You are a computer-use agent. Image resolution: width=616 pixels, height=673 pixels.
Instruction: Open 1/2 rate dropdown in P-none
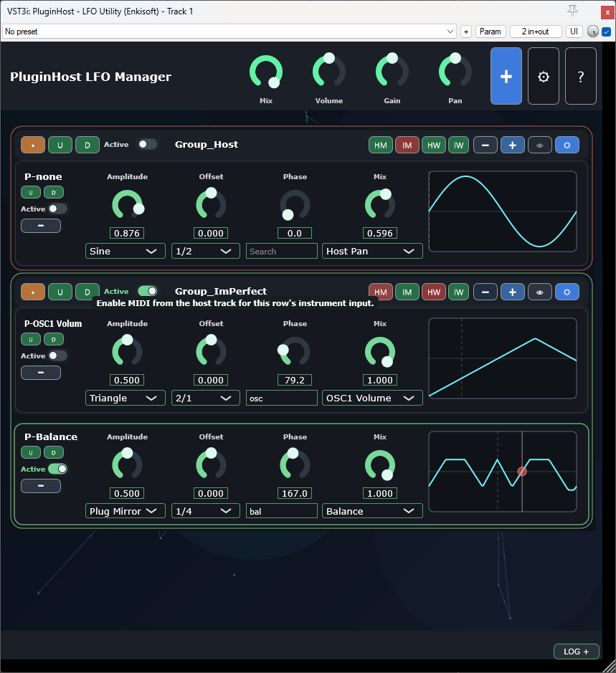coord(206,251)
